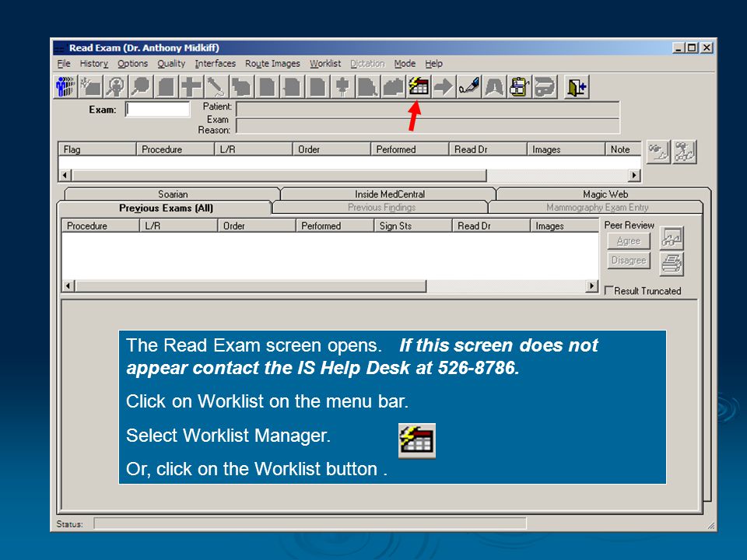The image size is (747, 560).
Task: Click the clipboard toolbar icon
Action: (x=519, y=87)
